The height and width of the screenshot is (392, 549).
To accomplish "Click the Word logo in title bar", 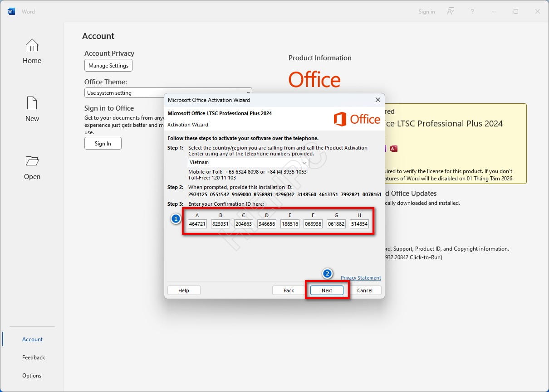I will [x=11, y=11].
